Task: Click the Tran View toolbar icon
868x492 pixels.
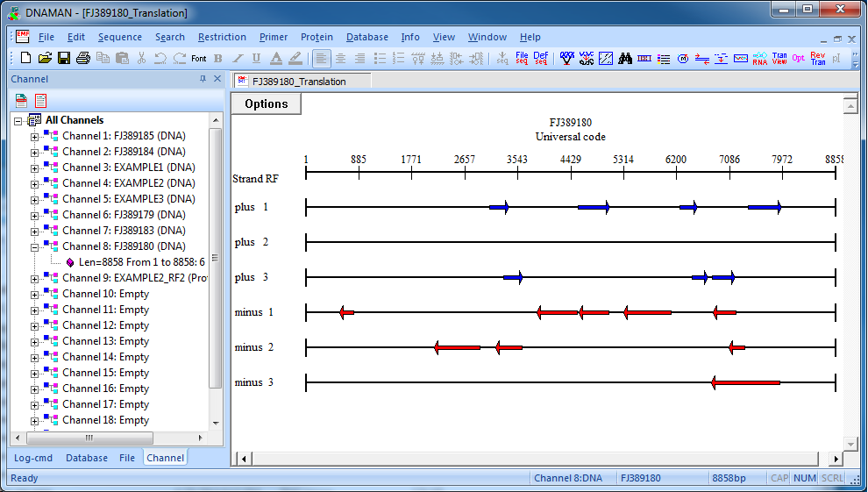Action: coord(779,58)
